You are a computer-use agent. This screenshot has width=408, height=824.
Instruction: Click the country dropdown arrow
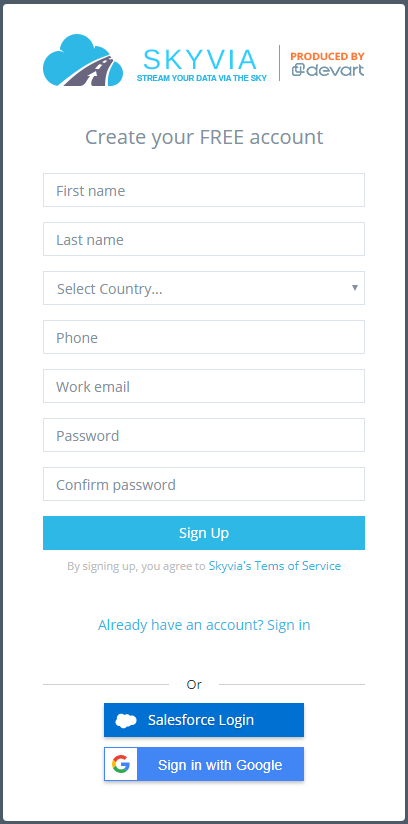point(355,287)
